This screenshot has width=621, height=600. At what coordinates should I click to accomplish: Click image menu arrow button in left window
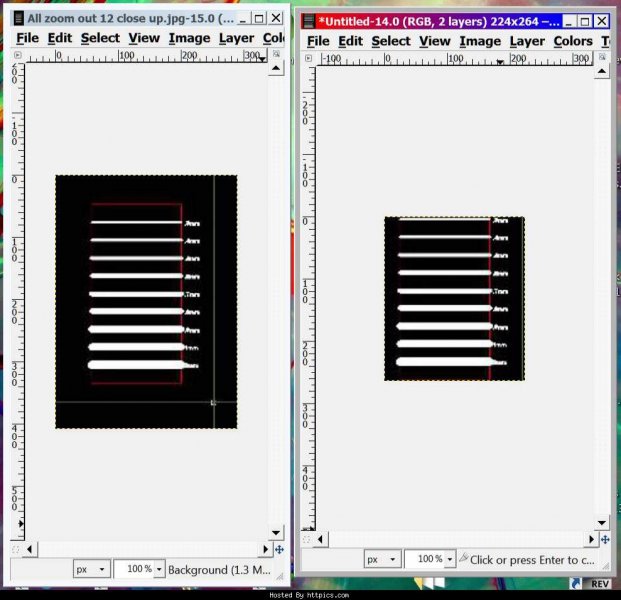pos(17,55)
